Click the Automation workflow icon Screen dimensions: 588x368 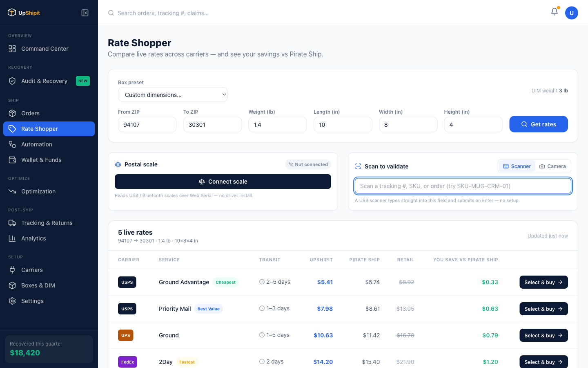click(x=12, y=144)
